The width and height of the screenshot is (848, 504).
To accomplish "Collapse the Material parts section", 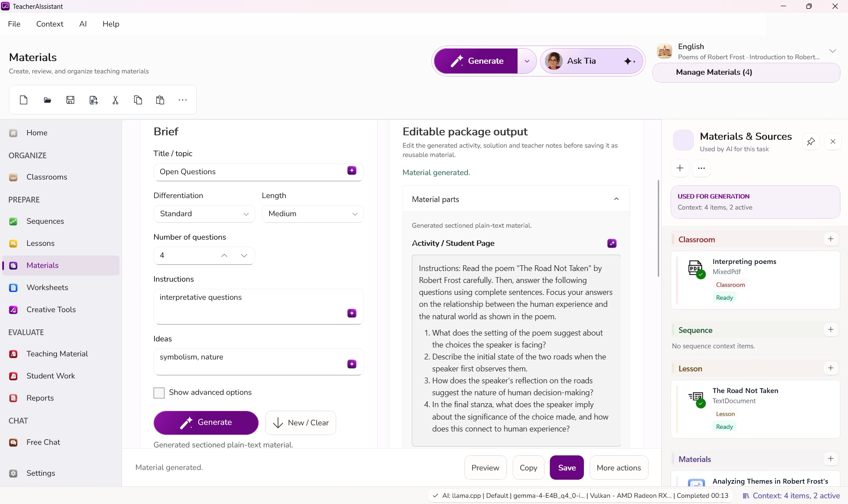I will click(x=616, y=199).
